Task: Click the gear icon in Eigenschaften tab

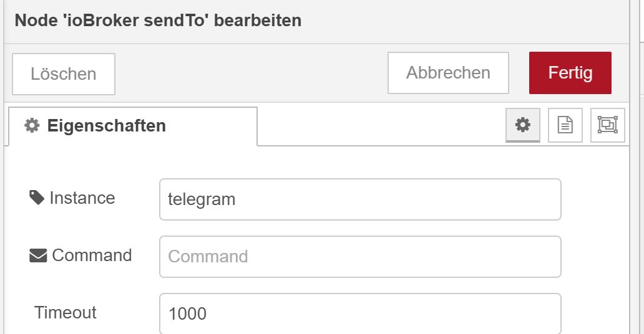Action: point(32,126)
